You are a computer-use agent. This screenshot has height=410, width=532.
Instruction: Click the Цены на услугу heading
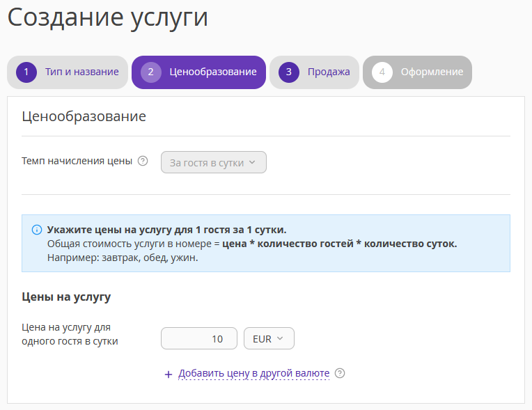(66, 297)
